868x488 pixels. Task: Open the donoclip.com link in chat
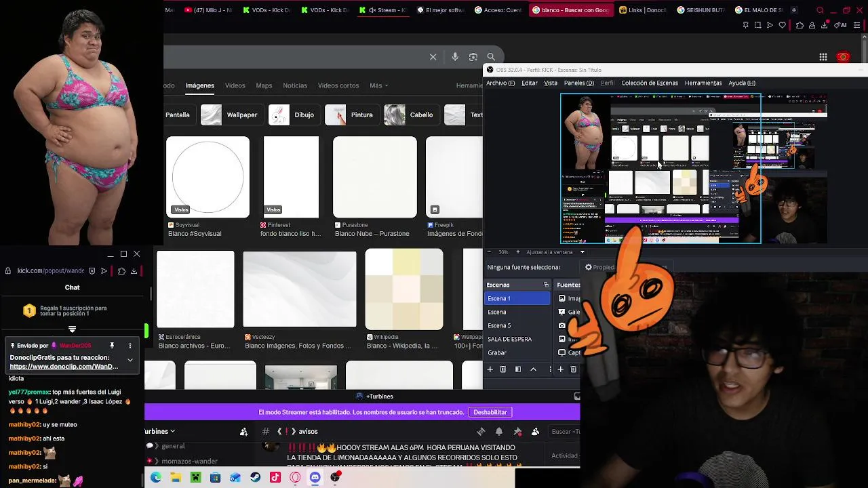tap(64, 367)
